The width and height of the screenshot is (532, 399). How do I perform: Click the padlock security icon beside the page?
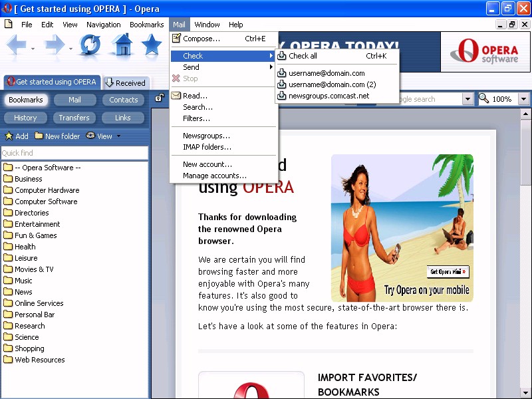click(x=160, y=98)
